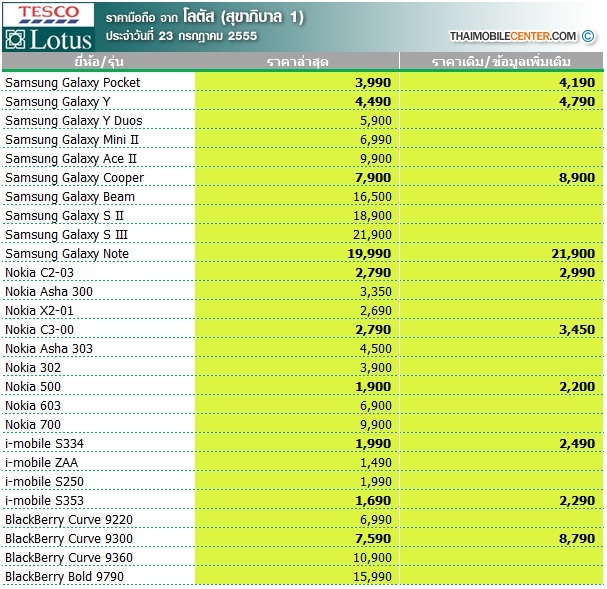Select the BlackBerry Curve 9300 name
Image resolution: width=607 pixels, height=589 pixels.
tap(69, 538)
